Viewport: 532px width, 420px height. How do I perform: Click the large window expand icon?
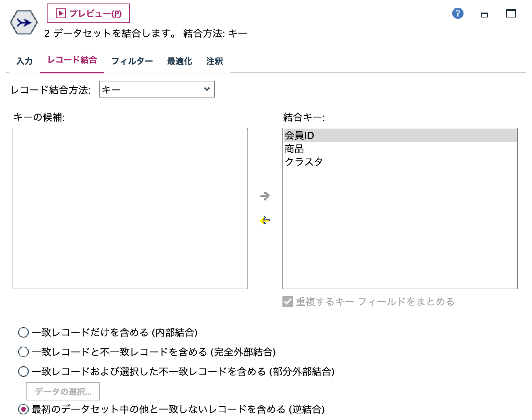(511, 14)
